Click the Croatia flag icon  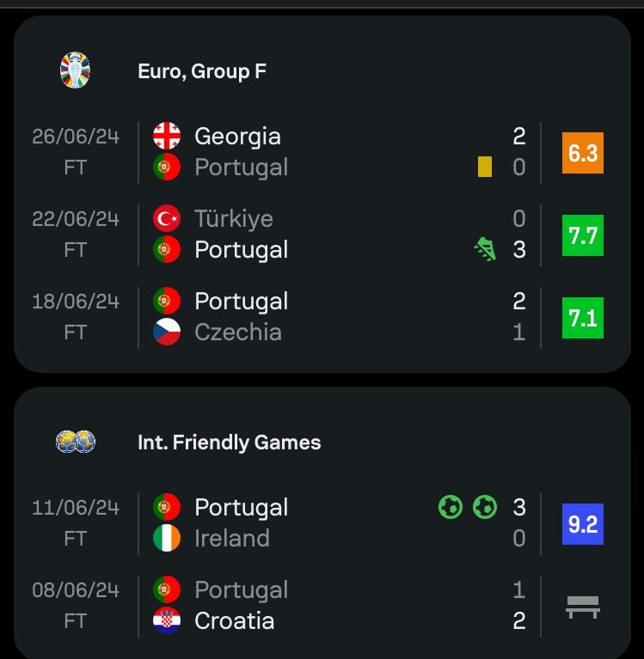[167, 620]
